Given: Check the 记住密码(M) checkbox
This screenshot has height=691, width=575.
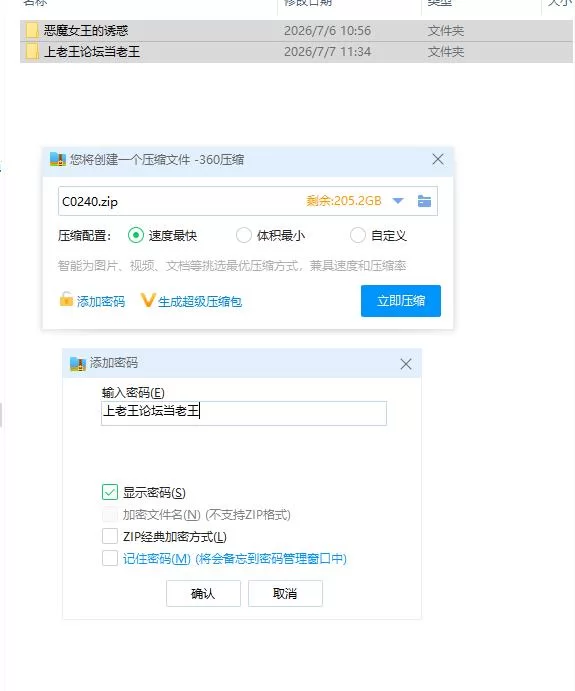Looking at the screenshot, I should (x=110, y=558).
